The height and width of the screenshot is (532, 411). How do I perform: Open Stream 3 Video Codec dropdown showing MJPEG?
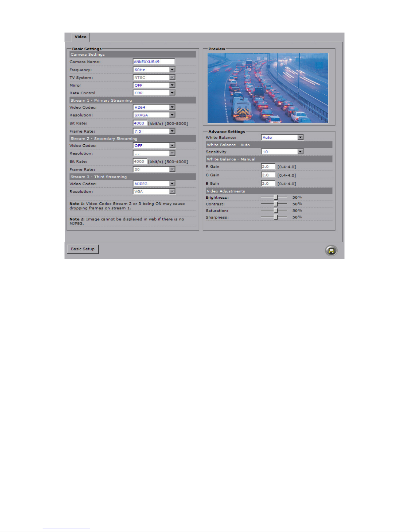[x=154, y=184]
